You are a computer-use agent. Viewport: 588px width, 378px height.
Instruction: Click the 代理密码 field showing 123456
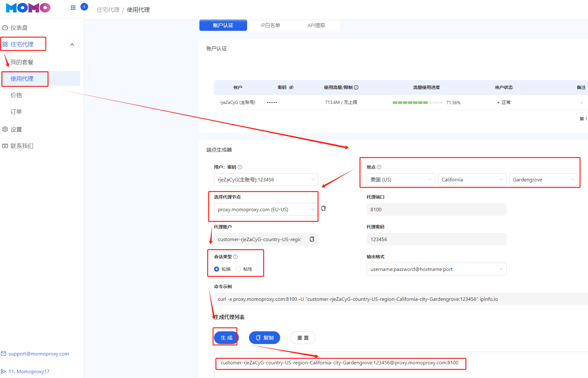[436, 239]
